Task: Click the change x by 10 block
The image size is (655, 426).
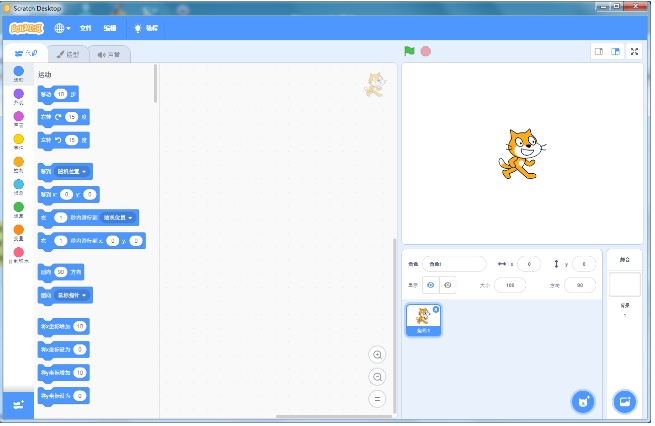Action: tap(63, 327)
